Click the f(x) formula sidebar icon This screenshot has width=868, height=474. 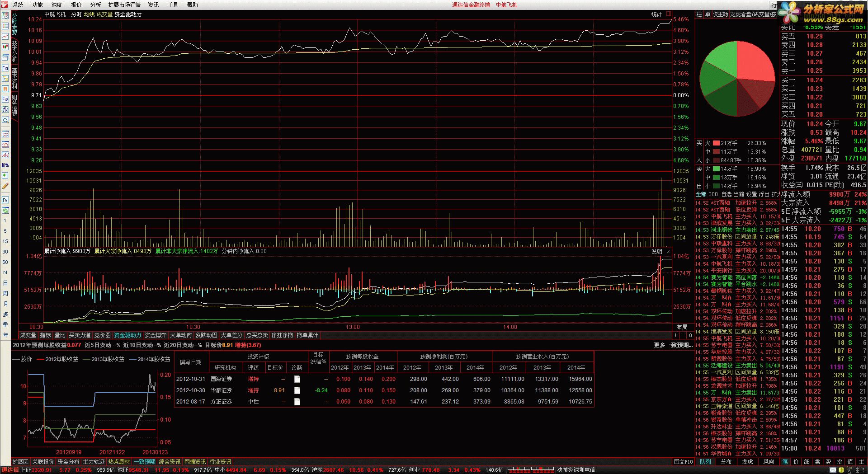[5, 109]
